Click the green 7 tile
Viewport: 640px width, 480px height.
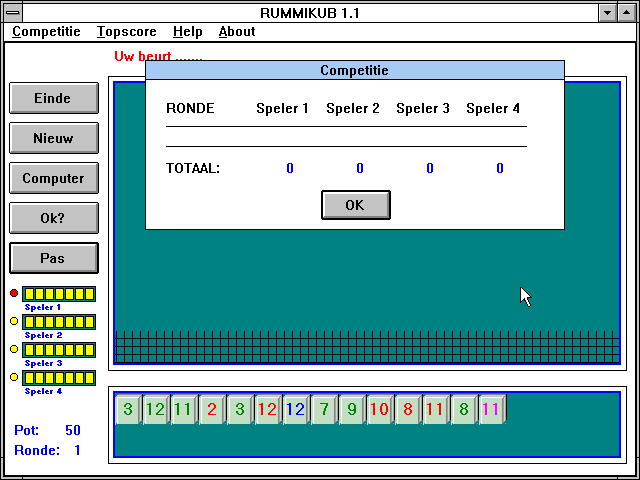323,409
